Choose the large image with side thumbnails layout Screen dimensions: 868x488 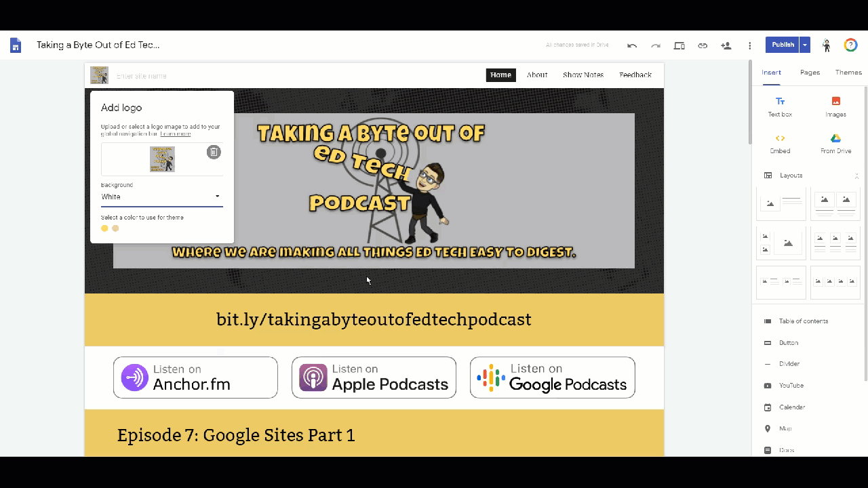click(x=781, y=243)
